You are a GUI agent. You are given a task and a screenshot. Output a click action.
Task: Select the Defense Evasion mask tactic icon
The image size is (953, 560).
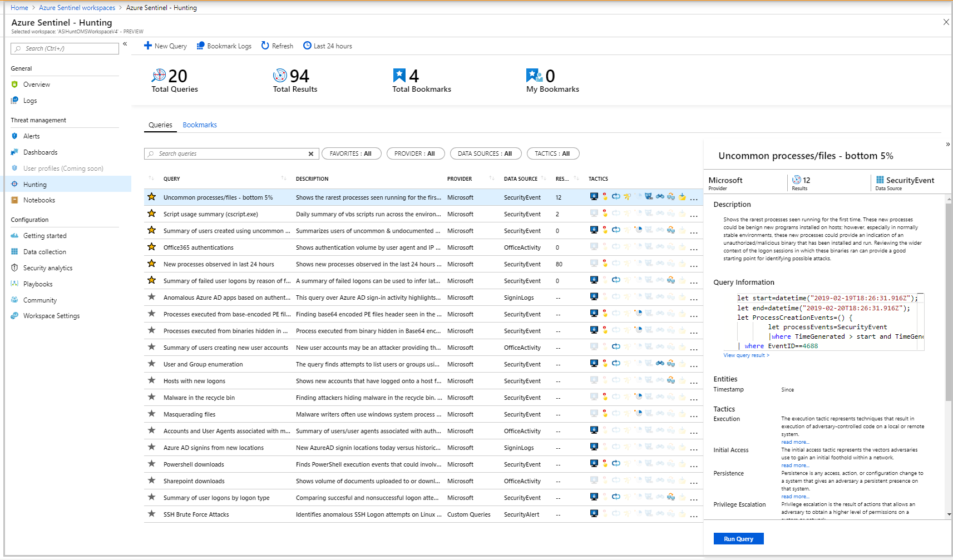pos(648,197)
